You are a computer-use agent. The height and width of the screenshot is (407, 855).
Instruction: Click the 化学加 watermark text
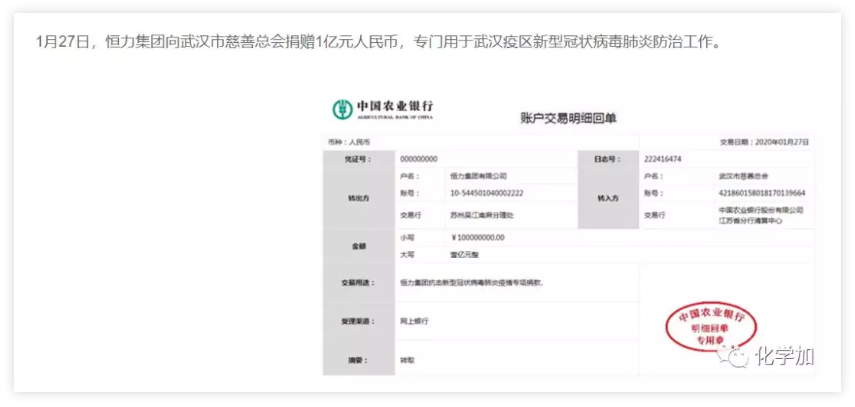pos(783,357)
